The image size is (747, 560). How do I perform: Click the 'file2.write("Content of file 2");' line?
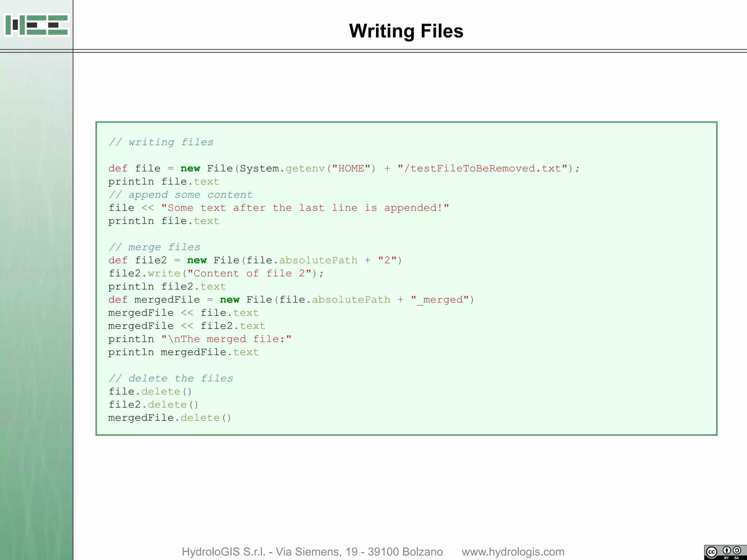pos(216,273)
